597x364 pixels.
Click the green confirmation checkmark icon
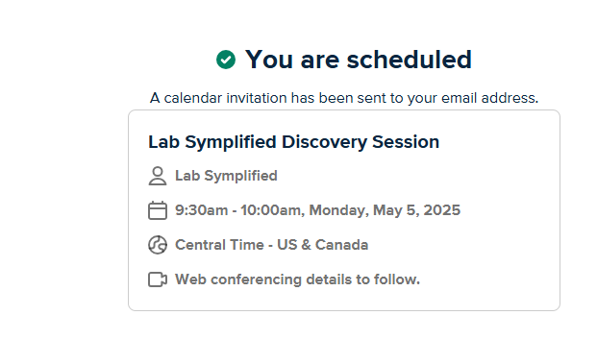pyautogui.click(x=226, y=60)
